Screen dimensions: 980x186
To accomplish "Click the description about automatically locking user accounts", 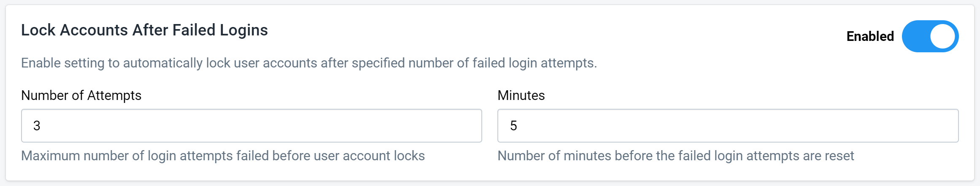I will click(309, 63).
